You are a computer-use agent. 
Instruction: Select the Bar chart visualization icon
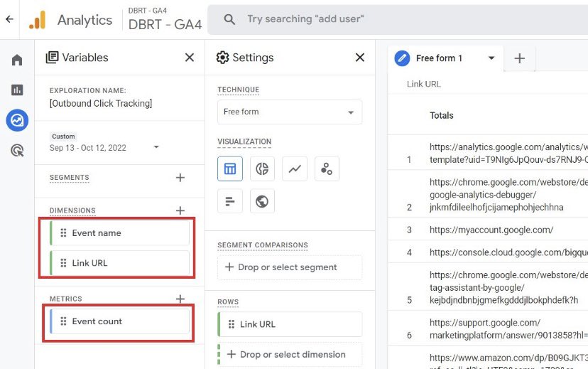pos(230,201)
